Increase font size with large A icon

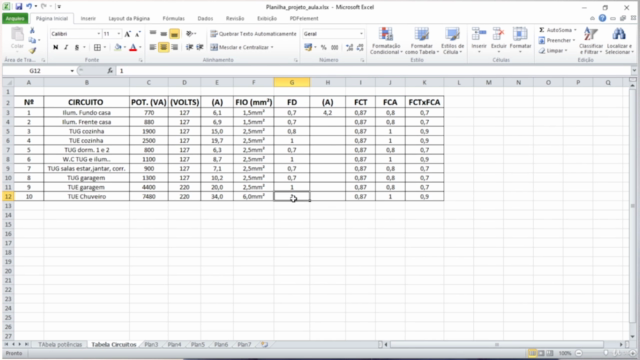pos(127,34)
